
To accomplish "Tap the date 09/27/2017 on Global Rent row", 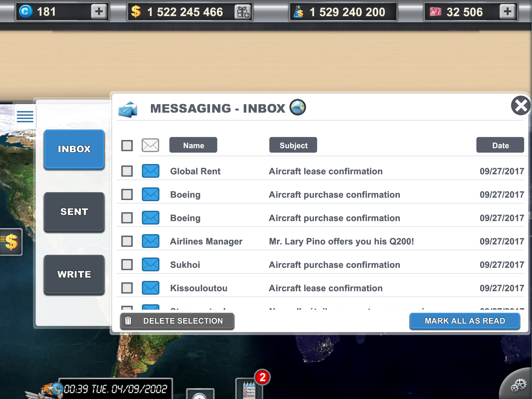I will 502,171.
